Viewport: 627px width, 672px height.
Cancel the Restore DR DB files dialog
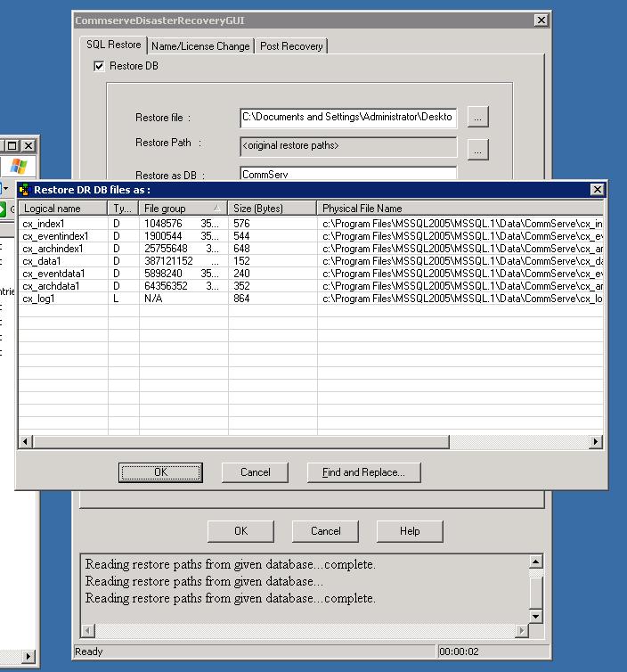[256, 472]
